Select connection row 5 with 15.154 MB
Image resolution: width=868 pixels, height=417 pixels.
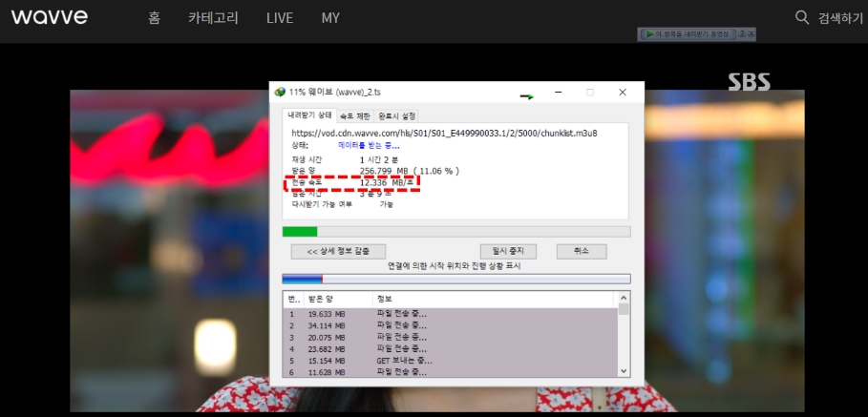(x=451, y=361)
